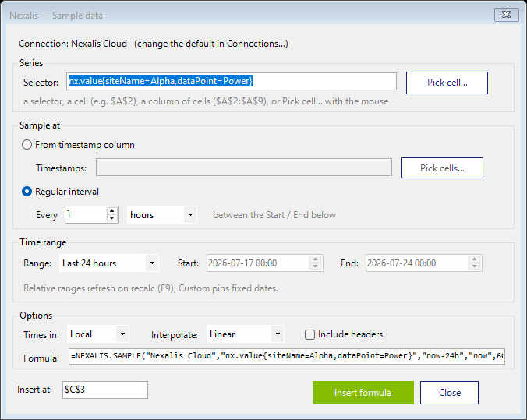Click the Timestamps input field
Image resolution: width=527 pixels, height=420 pixels.
coord(244,168)
